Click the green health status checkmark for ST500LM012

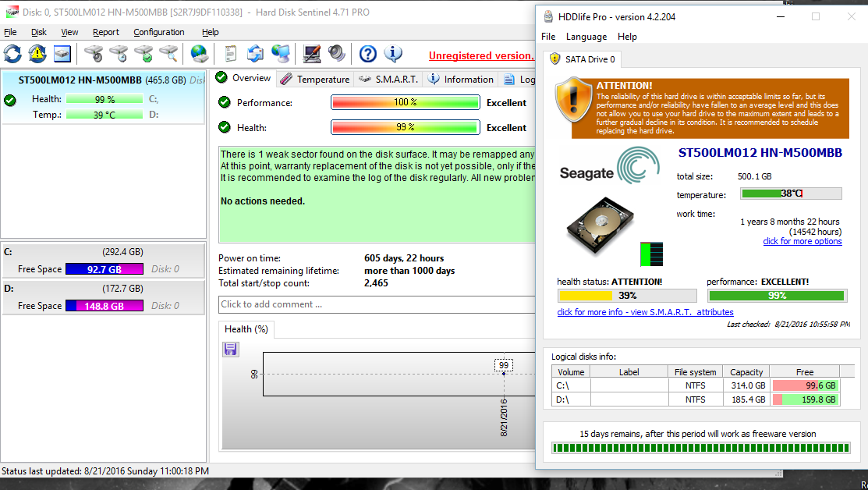pos(10,99)
